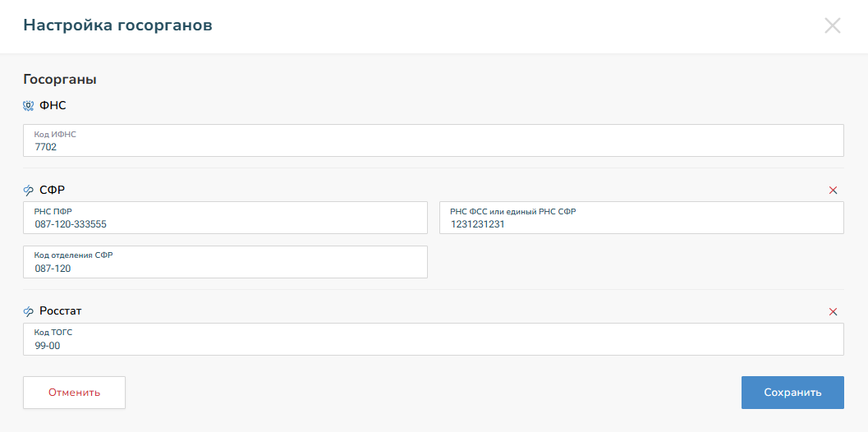This screenshot has height=432, width=868.
Task: Click the СФР section label
Action: 53,191
